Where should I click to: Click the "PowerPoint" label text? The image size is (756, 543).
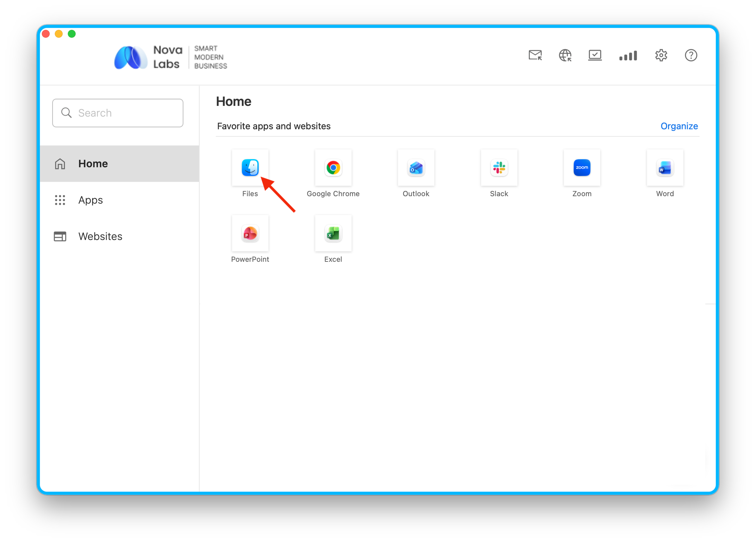point(250,259)
